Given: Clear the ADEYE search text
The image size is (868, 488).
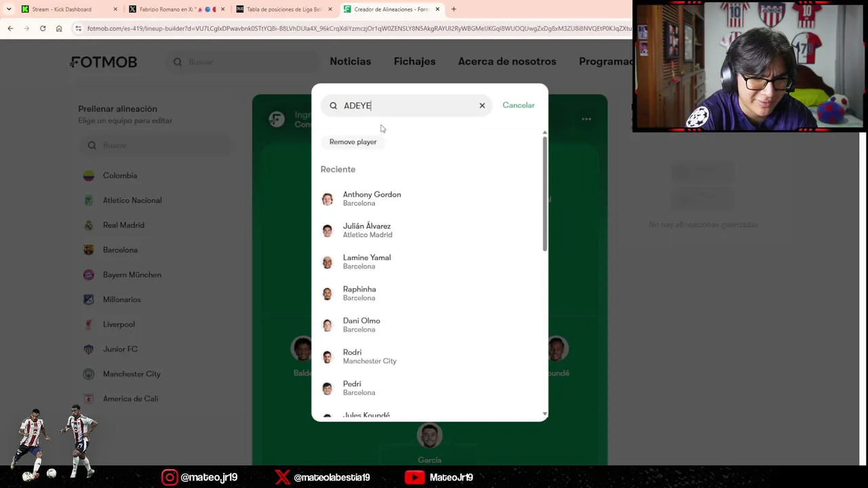Looking at the screenshot, I should coord(482,106).
